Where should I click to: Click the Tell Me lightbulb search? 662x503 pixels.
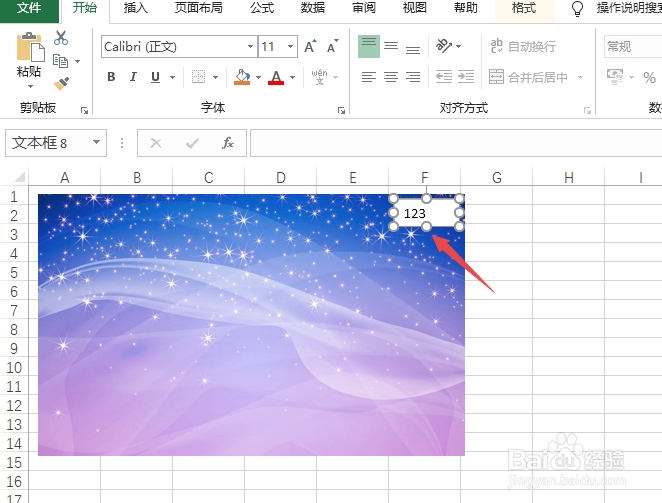point(577,8)
